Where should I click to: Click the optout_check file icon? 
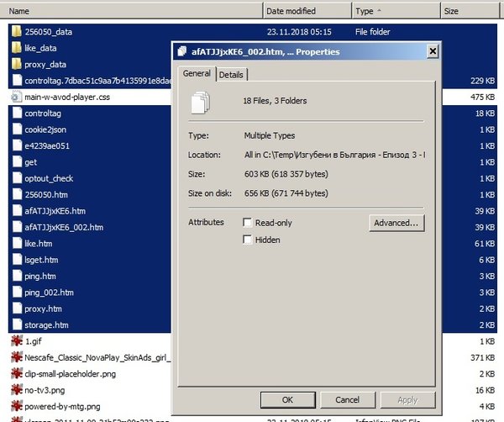(x=17, y=178)
